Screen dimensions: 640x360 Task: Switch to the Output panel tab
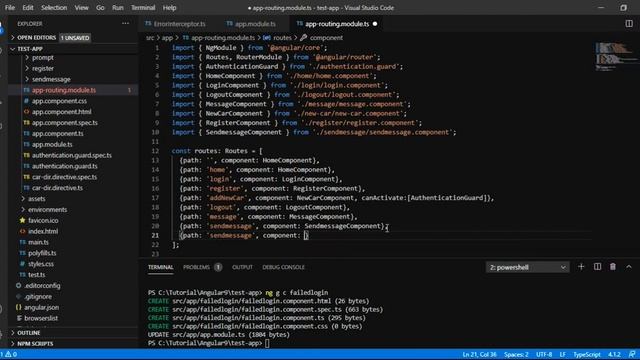click(x=242, y=267)
